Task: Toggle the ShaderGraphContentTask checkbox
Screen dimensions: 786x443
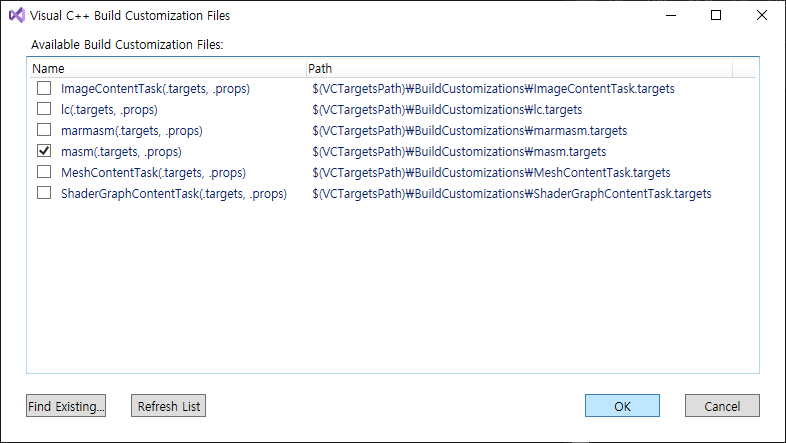Action: (44, 193)
